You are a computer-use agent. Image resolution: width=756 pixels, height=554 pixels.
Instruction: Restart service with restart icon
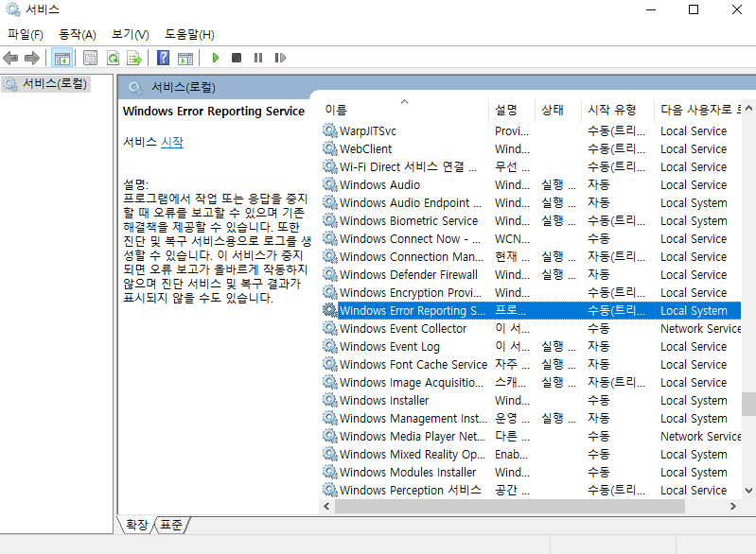tap(280, 59)
